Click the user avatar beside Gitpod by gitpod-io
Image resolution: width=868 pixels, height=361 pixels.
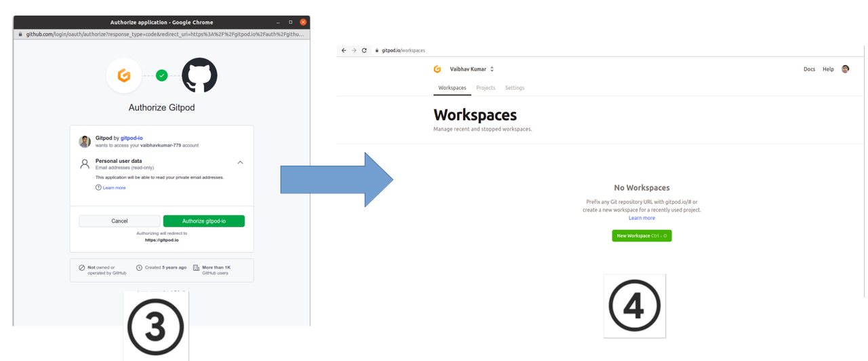[85, 141]
